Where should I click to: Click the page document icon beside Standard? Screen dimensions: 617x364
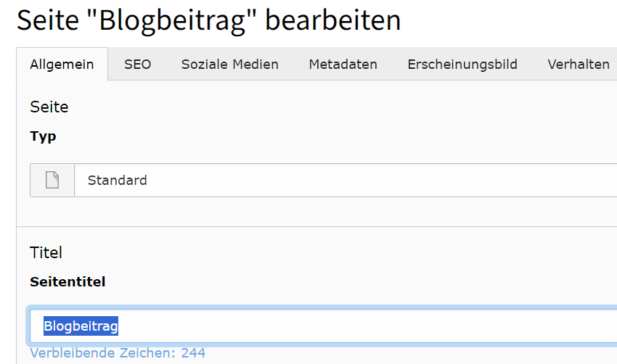point(52,180)
